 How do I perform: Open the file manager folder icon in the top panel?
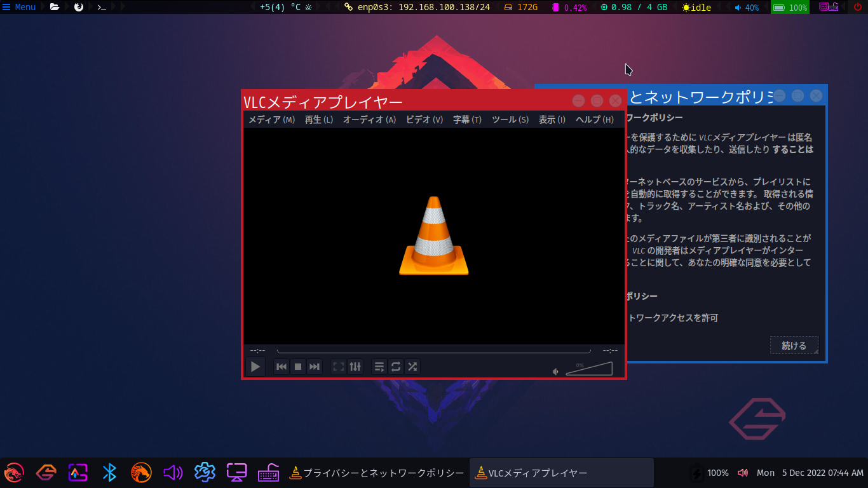55,7
